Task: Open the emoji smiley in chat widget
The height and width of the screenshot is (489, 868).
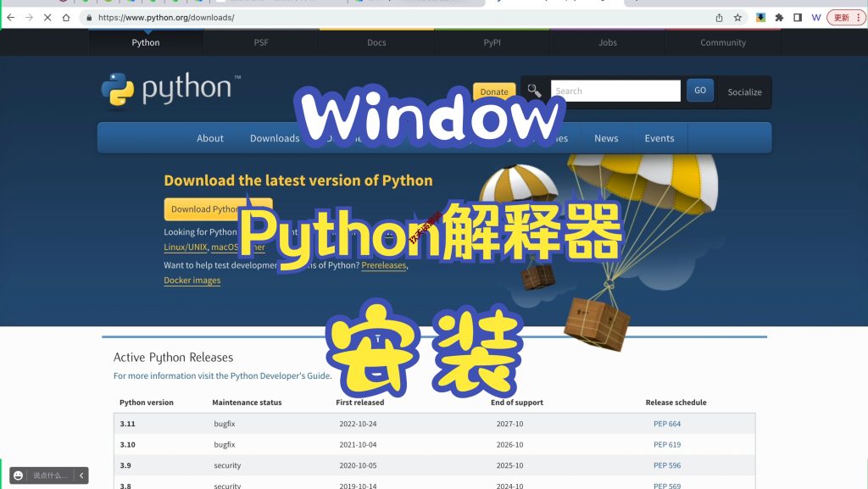Action: 19,475
